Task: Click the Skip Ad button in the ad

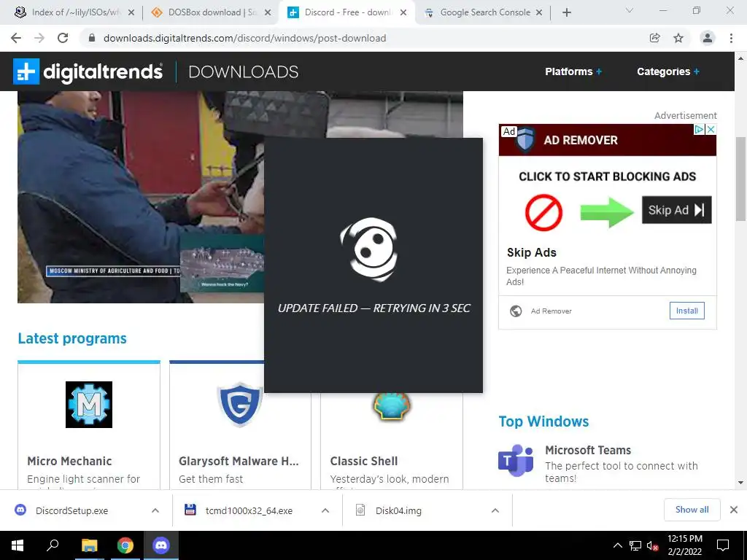Action: click(x=676, y=210)
